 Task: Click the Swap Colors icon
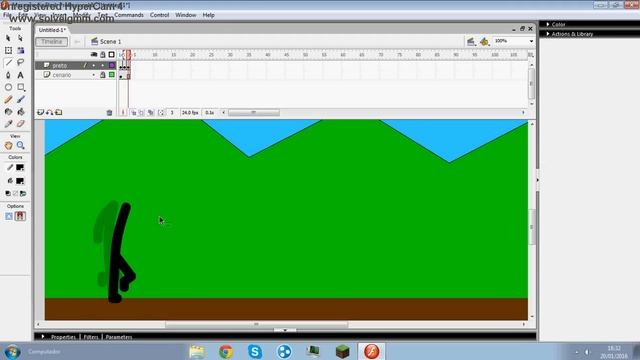[x=23, y=193]
